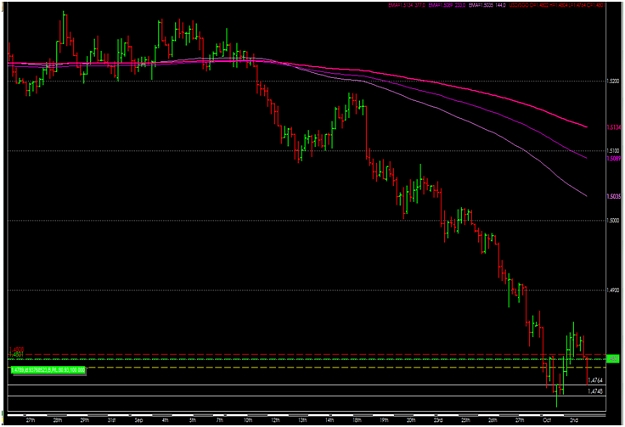Click the 14th date label on time axis
Viewport: 625px width, 427px height.
pyautogui.click(x=329, y=420)
